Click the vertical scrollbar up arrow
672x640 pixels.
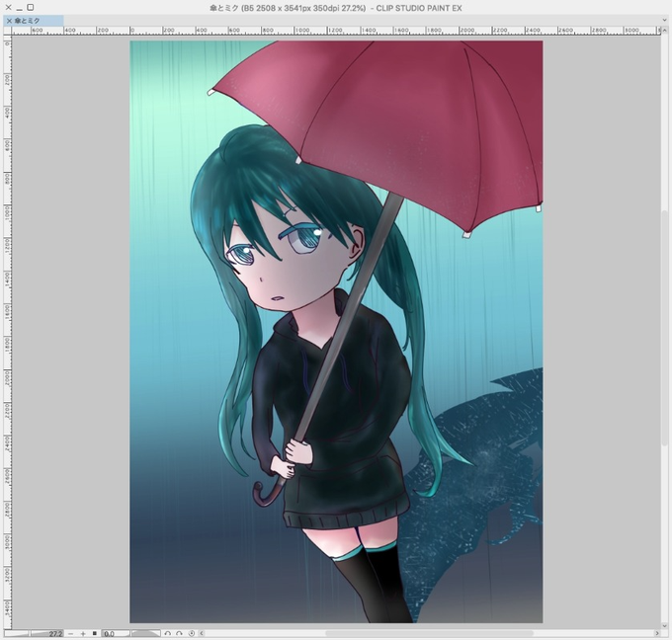665,30
